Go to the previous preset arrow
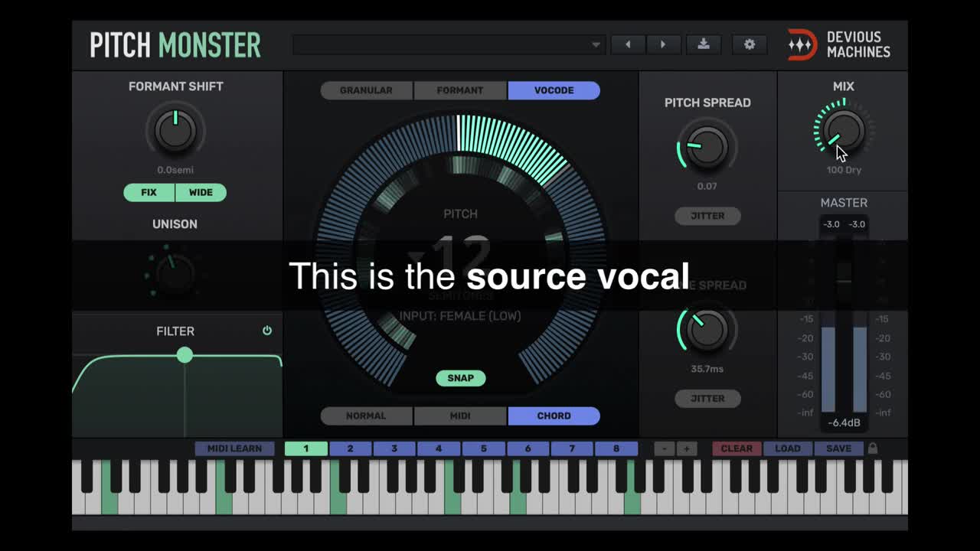Viewport: 980px width, 551px height. pyautogui.click(x=628, y=44)
